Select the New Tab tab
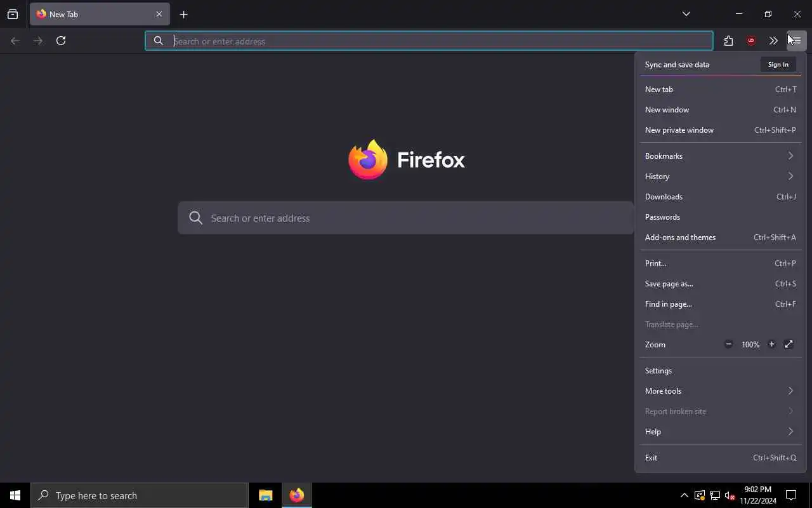 click(x=100, y=14)
